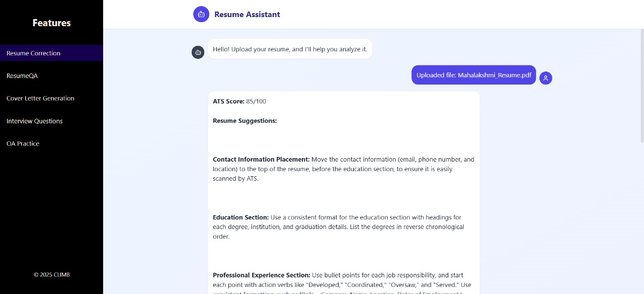
Task: Click the uploaded Mahalakshmi_Resume.pdf message
Action: (x=473, y=75)
